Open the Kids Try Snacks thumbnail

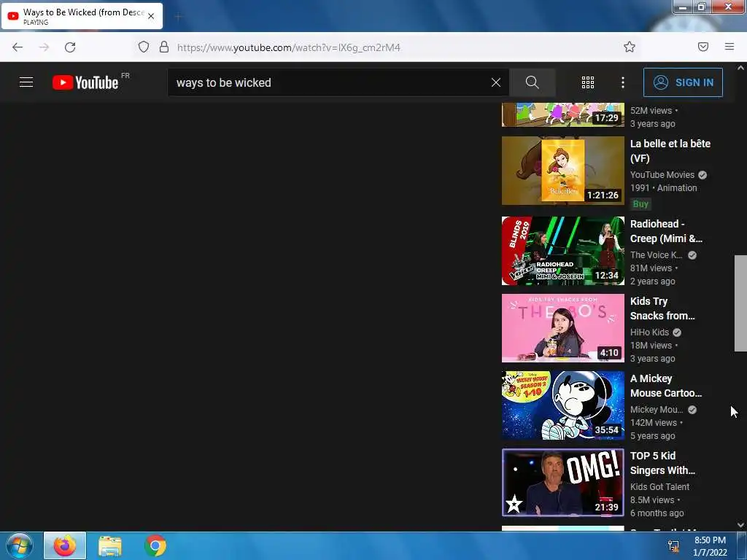coord(562,328)
